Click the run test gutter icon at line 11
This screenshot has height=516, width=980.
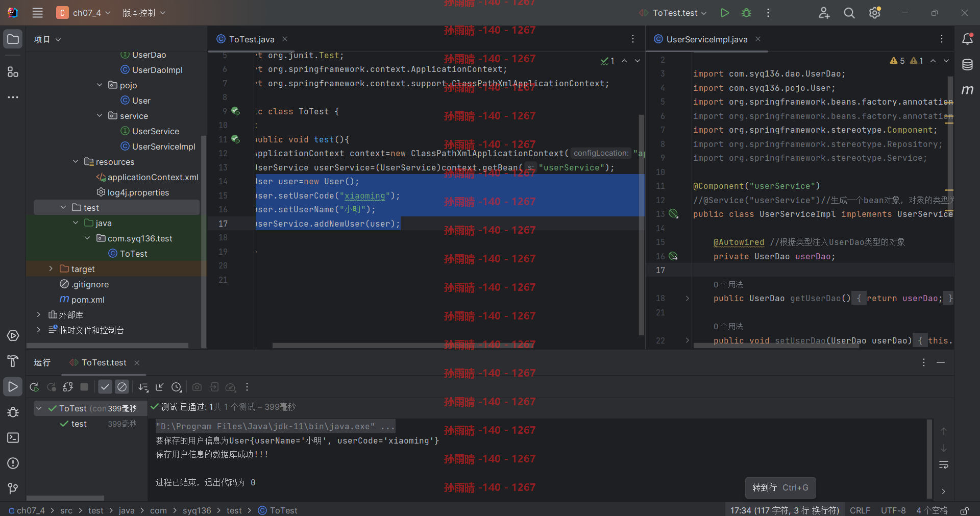[x=235, y=139]
